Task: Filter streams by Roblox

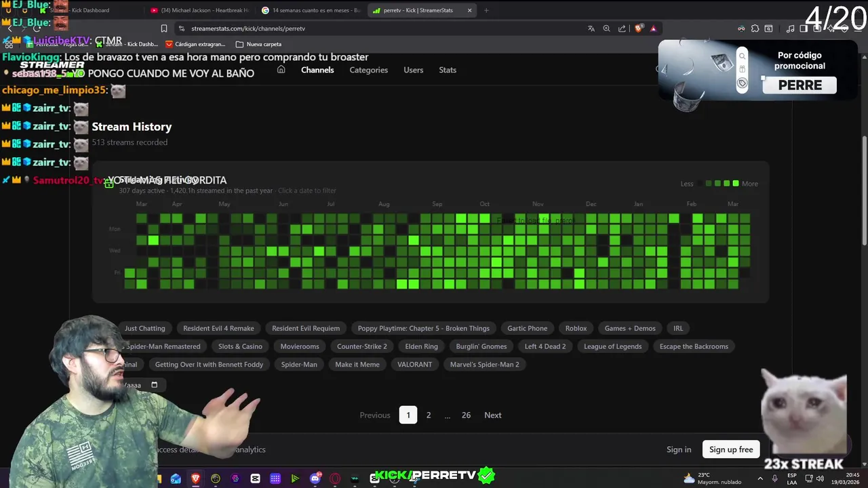Action: pos(576,328)
